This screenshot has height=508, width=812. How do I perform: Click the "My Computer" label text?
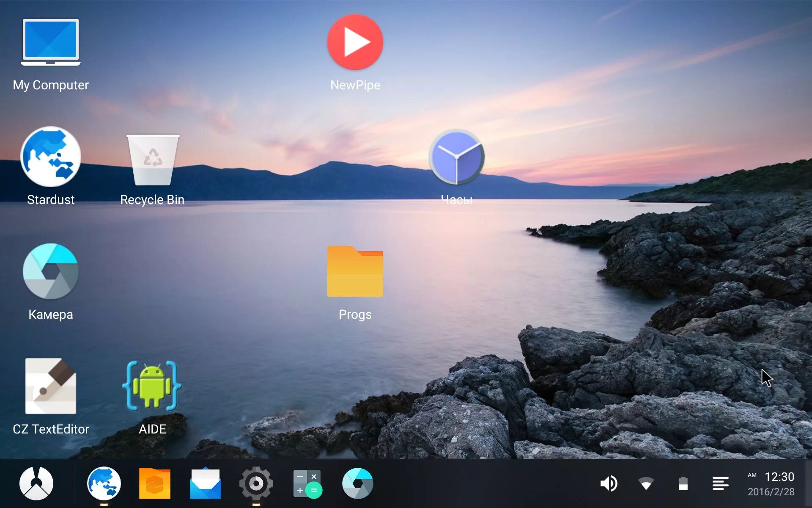pyautogui.click(x=51, y=85)
